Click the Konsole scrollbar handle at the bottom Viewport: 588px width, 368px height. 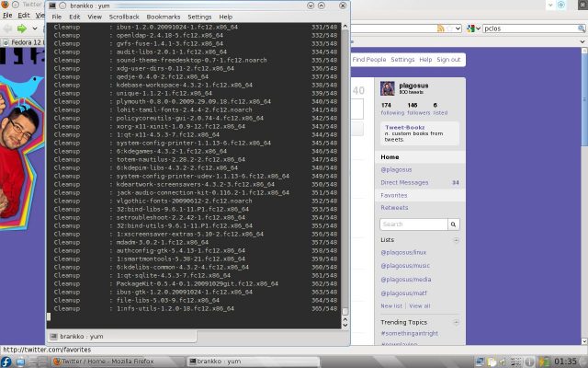[x=345, y=311]
